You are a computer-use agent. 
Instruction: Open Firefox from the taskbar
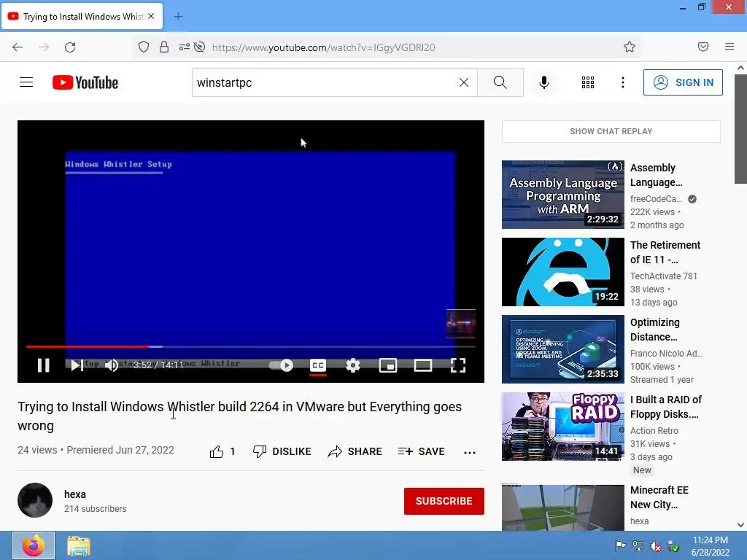[34, 545]
